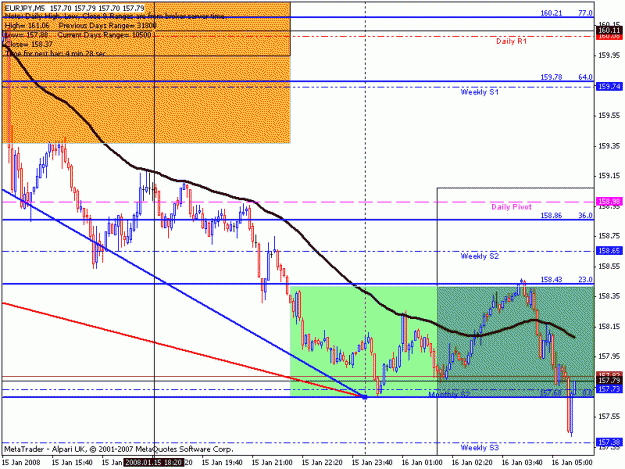This screenshot has width=625, height=469.
Task: Click the 159.15 price scale value
Action: pos(609,176)
